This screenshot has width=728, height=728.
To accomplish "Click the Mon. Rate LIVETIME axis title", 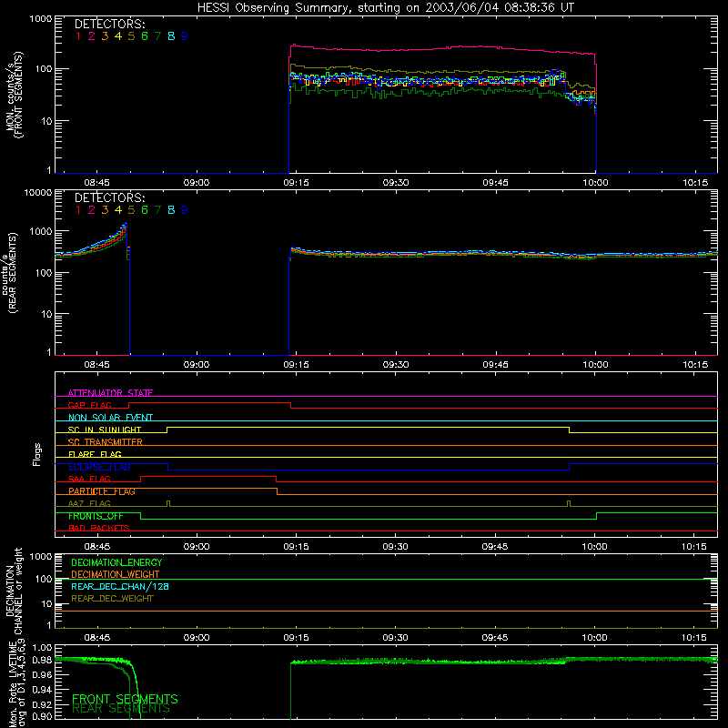I will [x=16, y=682].
